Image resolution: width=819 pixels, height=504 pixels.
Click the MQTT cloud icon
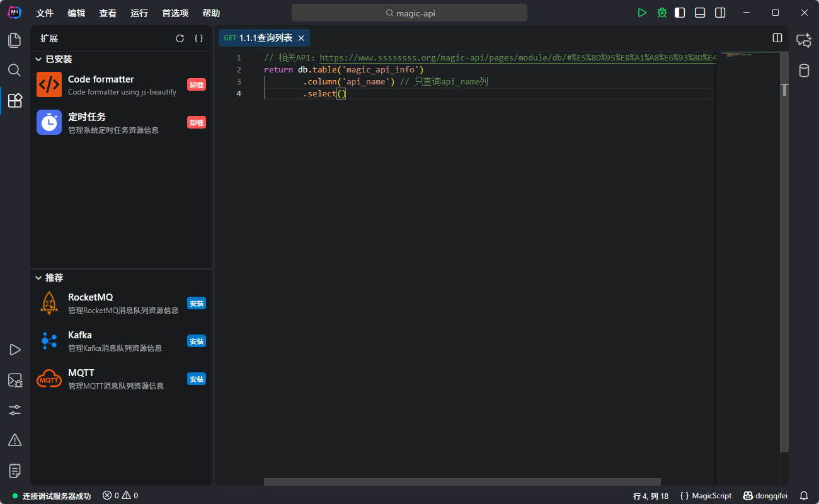coord(49,379)
